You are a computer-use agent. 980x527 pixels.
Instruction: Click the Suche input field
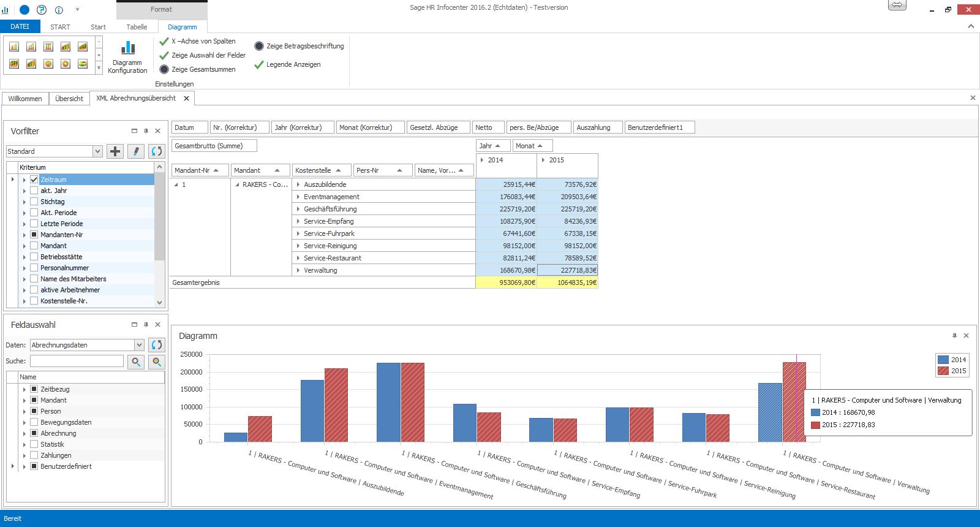[x=77, y=362]
